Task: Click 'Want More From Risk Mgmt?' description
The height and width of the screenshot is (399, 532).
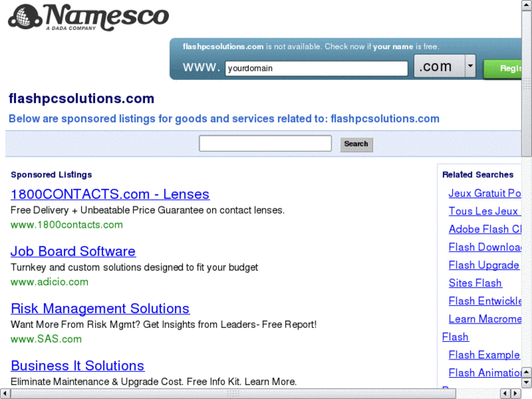Action: 163,324
